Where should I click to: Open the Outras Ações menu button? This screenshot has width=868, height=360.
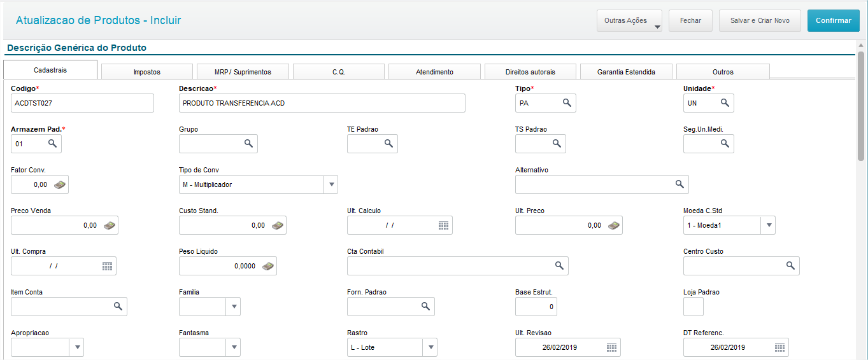tap(629, 20)
